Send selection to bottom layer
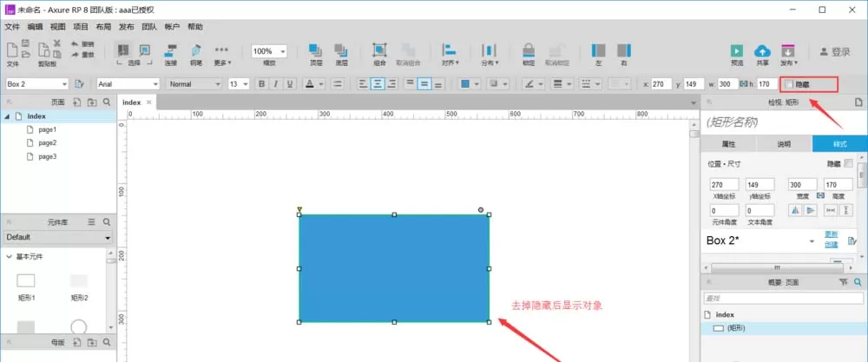 click(341, 50)
